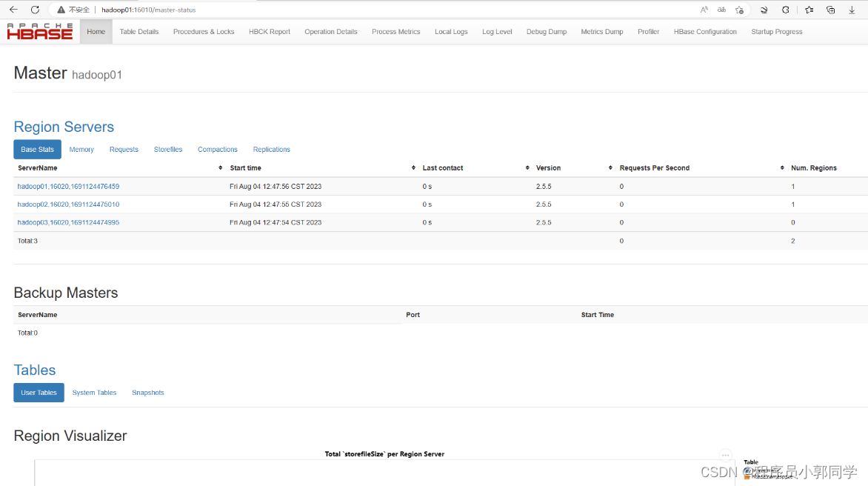Click the storefileSize per Region Server chart title
The width and height of the screenshot is (868, 486).
click(x=384, y=454)
